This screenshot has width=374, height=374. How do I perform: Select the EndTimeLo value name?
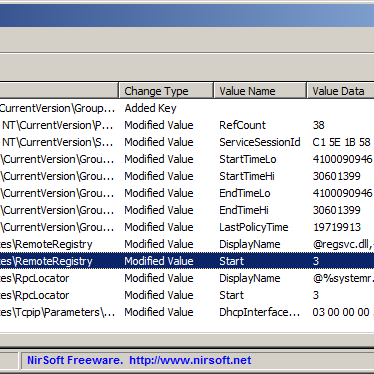[245, 193]
